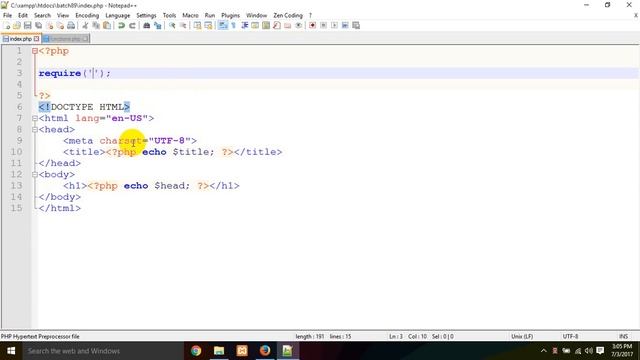
Task: Open Replace dialog from toolbar icon
Action: pyautogui.click(x=158, y=25)
